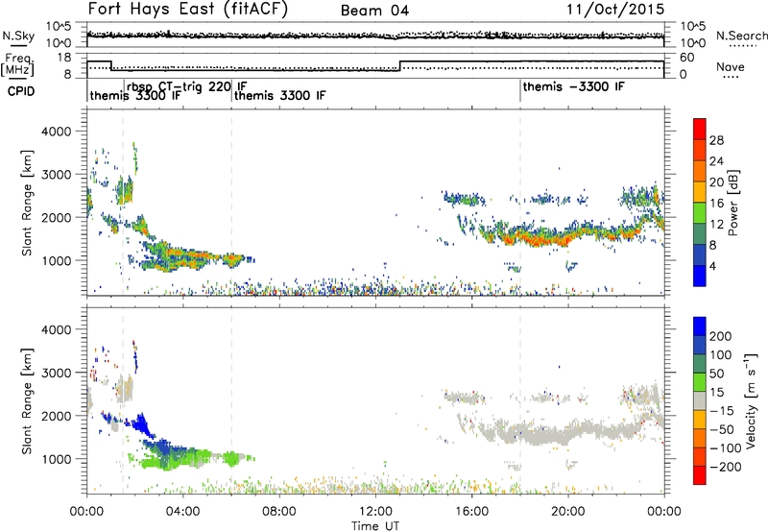Click the blue velocity echo patch near 02:00
The width and height of the screenshot is (768, 532).
coord(141,423)
